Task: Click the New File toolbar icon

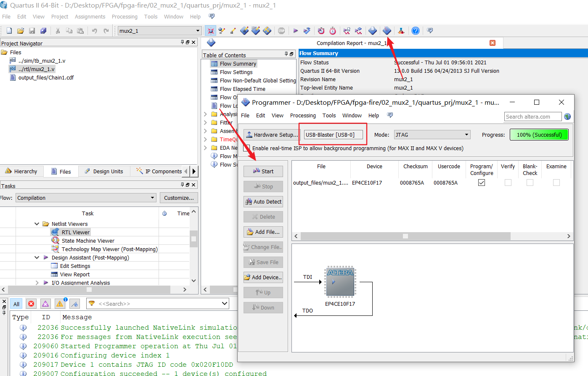Action: click(x=9, y=31)
